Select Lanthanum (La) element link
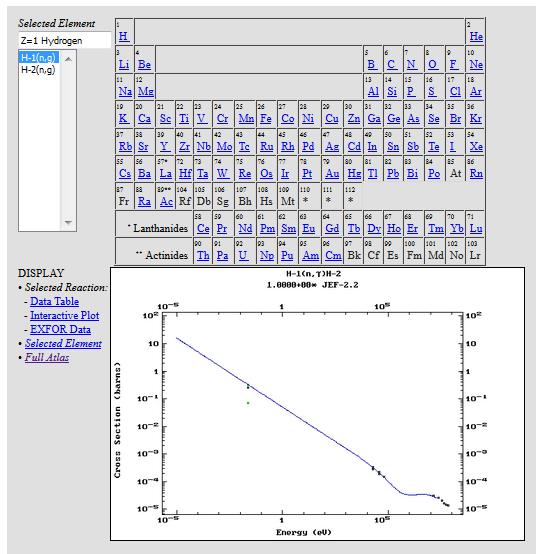This screenshot has width=541, height=554. 165,173
